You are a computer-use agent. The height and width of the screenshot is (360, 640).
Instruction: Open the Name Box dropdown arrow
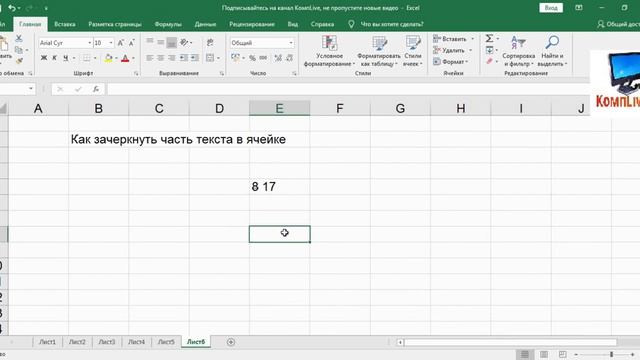coord(31,89)
